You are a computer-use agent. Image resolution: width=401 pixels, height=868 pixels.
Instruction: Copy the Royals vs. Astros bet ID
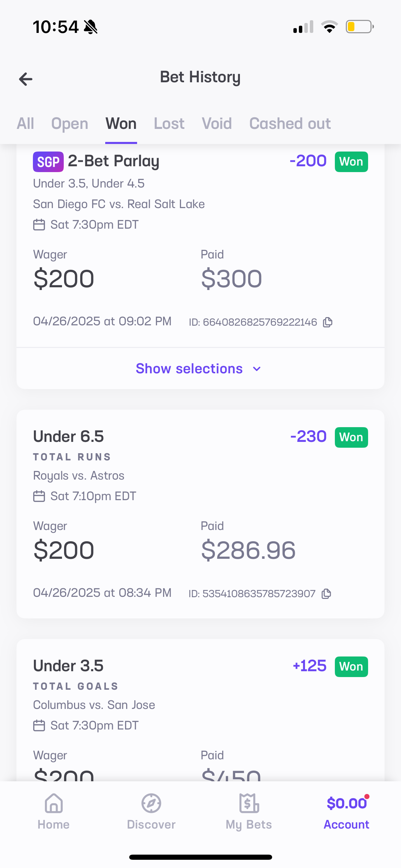[327, 594]
